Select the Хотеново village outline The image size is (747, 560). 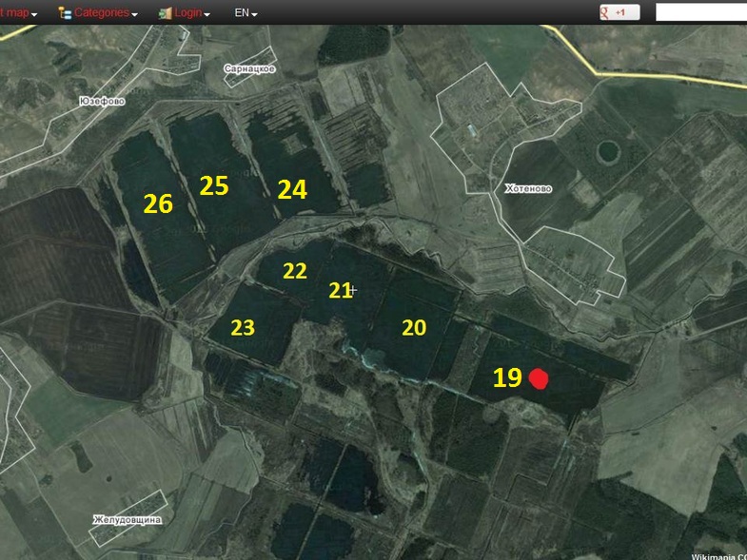tap(528, 188)
